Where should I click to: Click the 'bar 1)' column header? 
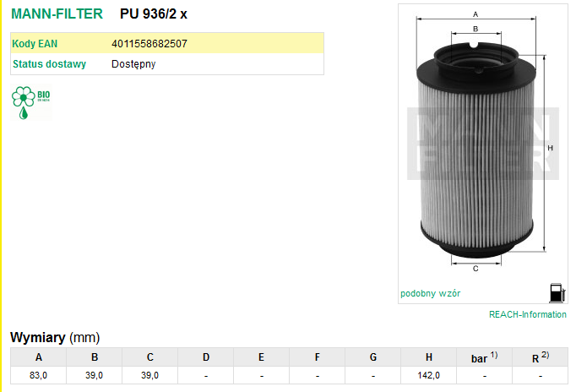tap(485, 357)
